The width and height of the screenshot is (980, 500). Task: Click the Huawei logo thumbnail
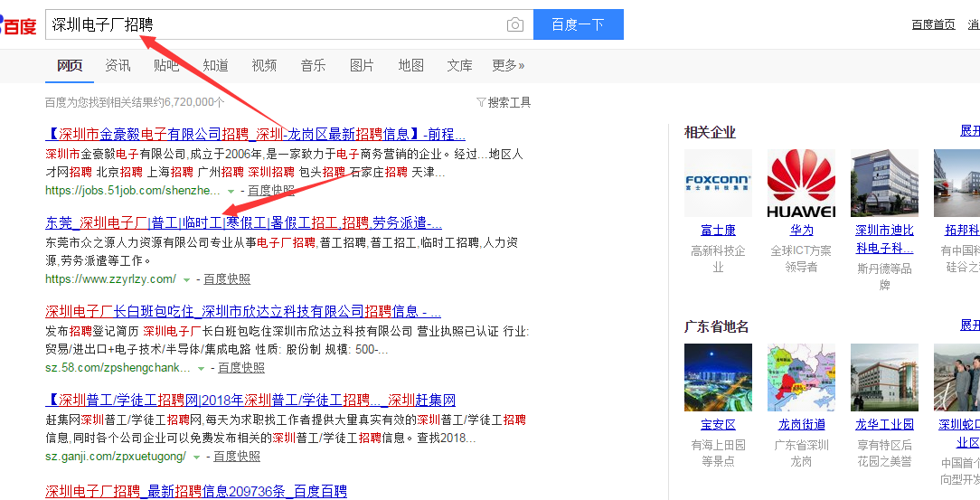[801, 183]
